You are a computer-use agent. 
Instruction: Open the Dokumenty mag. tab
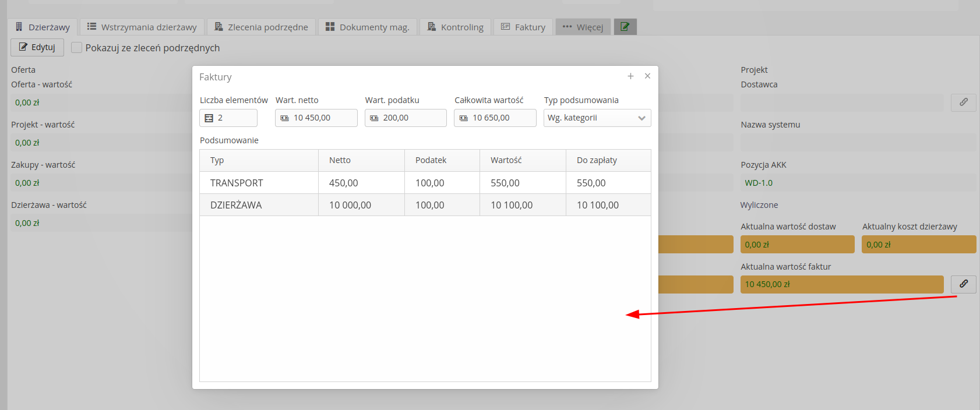(367, 27)
